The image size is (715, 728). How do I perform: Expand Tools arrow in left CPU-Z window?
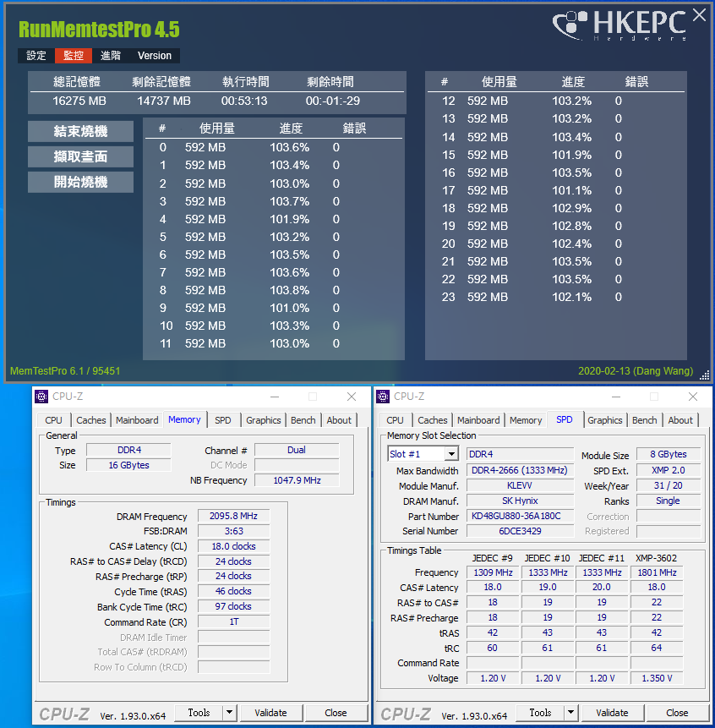229,712
